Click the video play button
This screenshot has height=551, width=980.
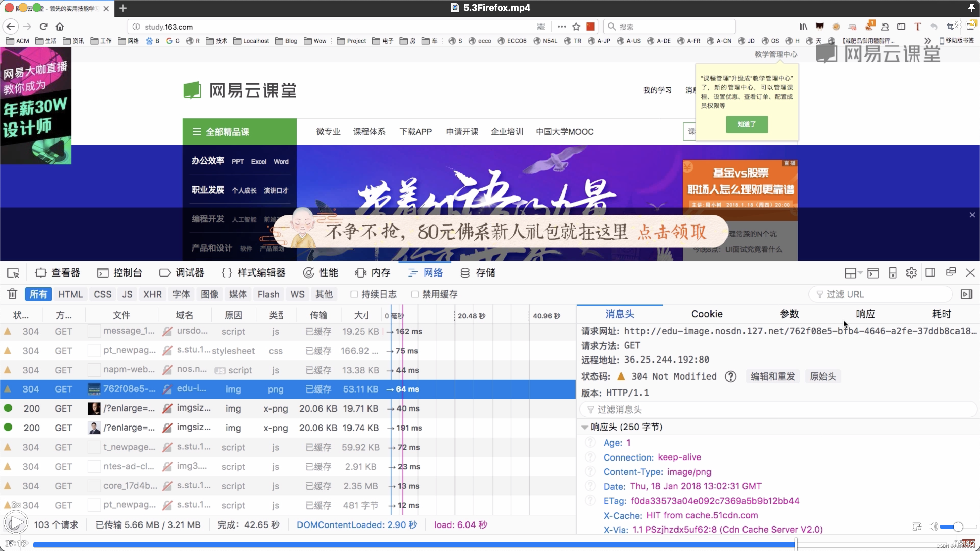[x=16, y=523]
